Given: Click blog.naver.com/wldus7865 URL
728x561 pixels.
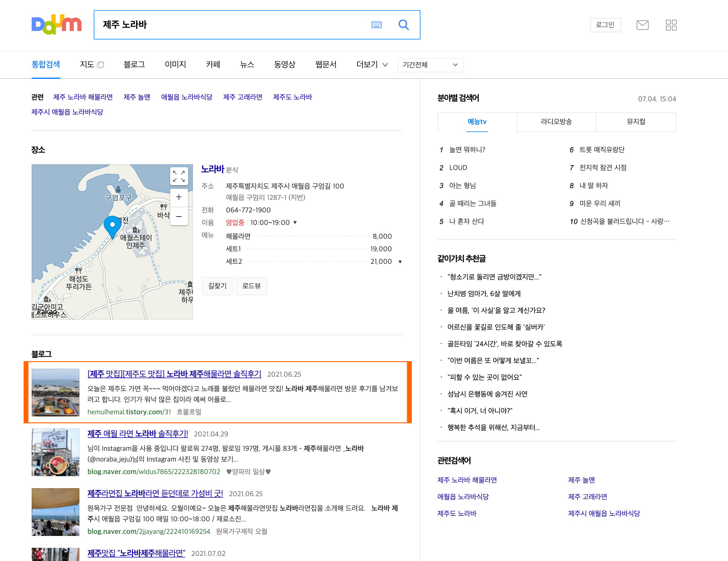Looking at the screenshot, I should 154,472.
